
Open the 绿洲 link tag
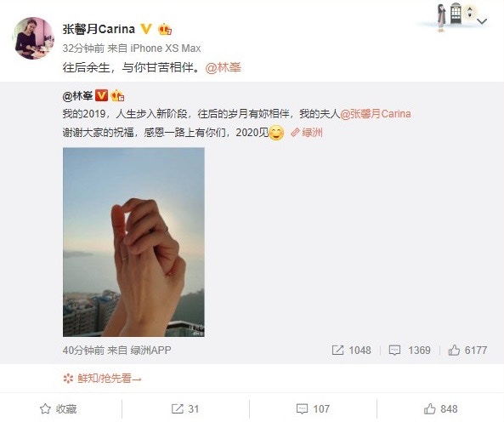[x=307, y=132]
